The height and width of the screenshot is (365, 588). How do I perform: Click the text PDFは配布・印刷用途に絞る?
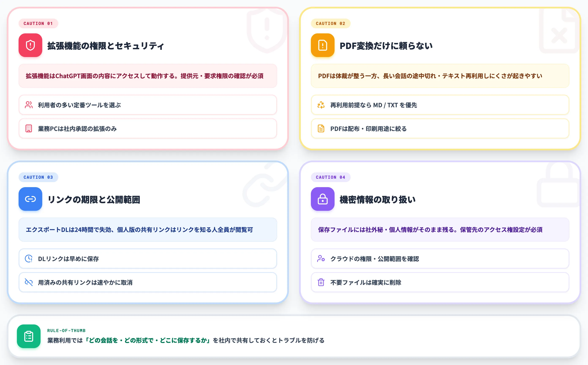coord(368,129)
